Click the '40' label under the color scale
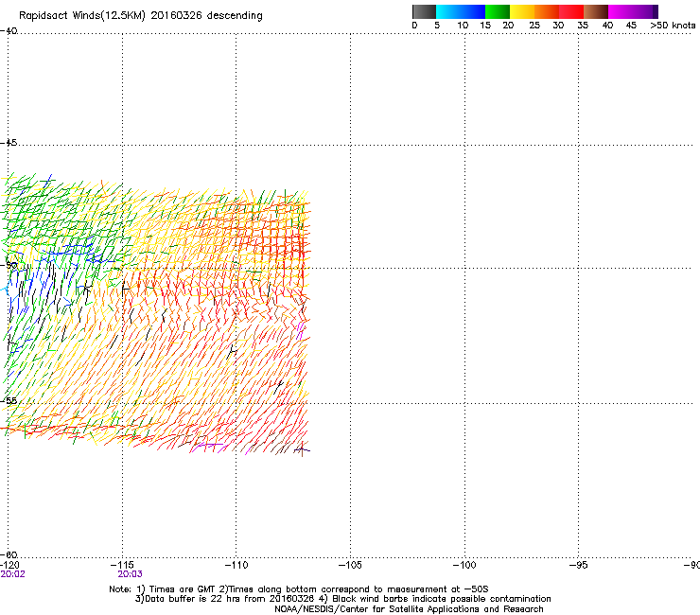This screenshot has width=700, height=615. pyautogui.click(x=607, y=26)
